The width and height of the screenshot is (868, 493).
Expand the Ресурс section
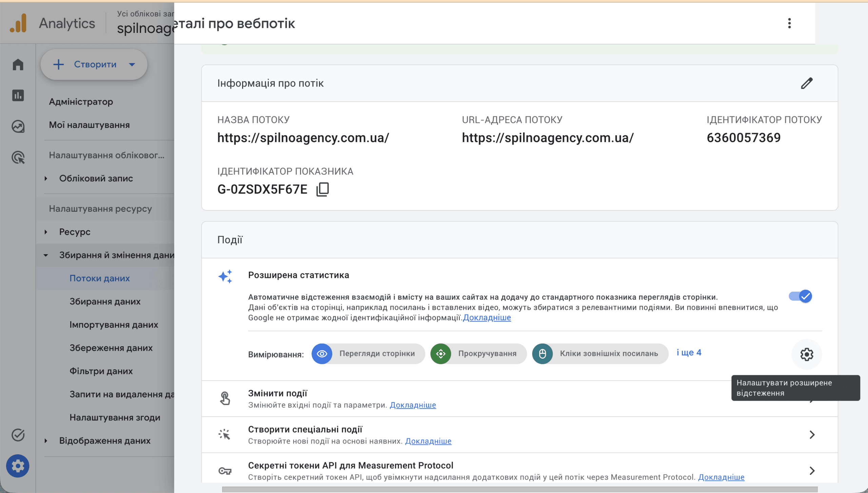tap(46, 232)
